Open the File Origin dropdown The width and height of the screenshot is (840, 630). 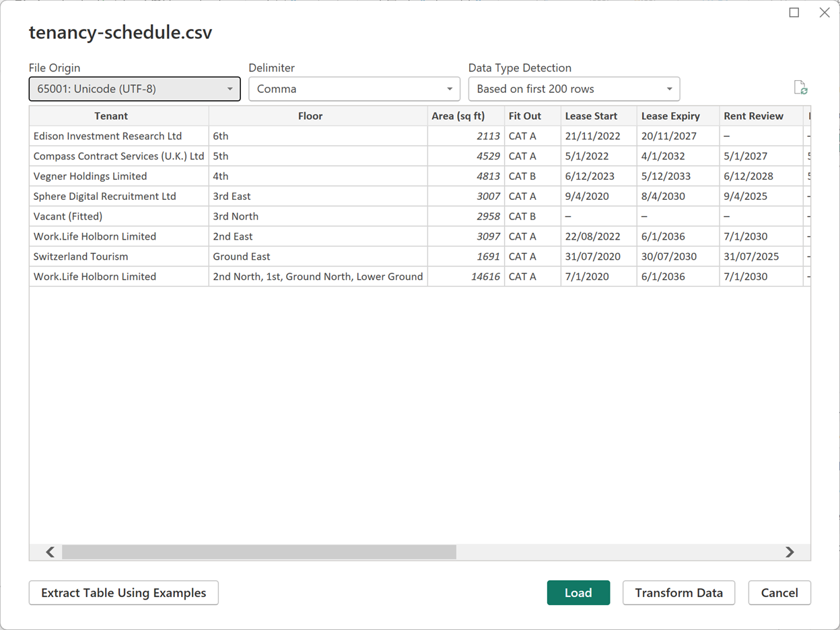[x=135, y=89]
